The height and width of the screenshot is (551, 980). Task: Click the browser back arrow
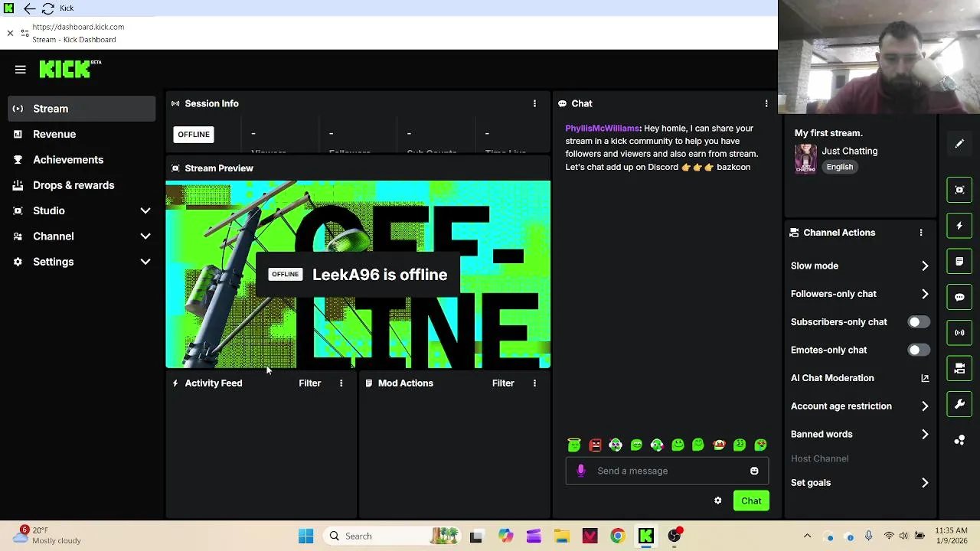pos(29,8)
